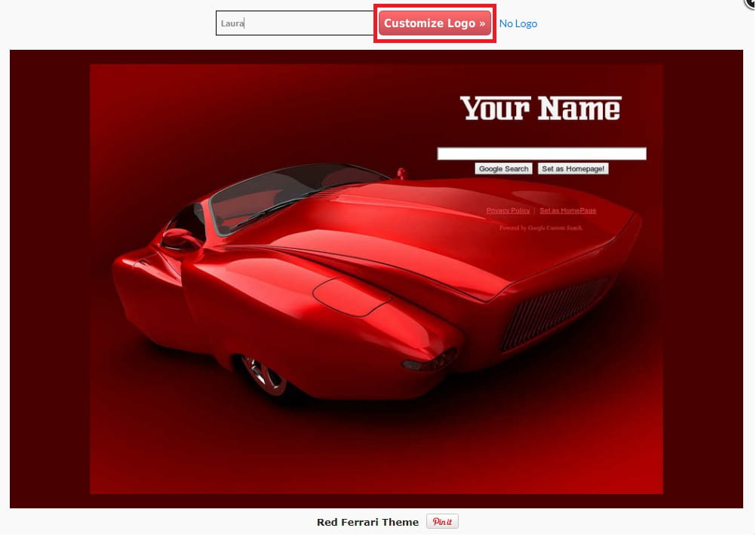This screenshot has height=537, width=756.
Task: Click the Pin it button
Action: coord(442,522)
